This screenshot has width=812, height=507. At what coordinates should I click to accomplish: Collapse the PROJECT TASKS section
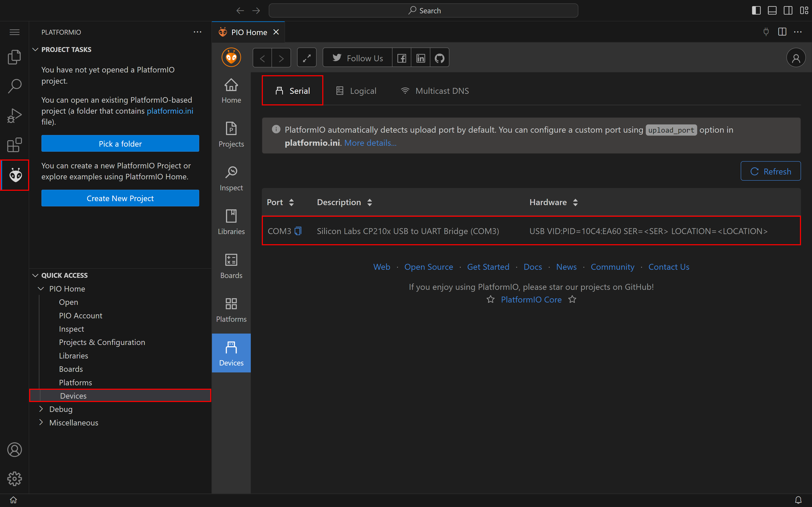36,49
